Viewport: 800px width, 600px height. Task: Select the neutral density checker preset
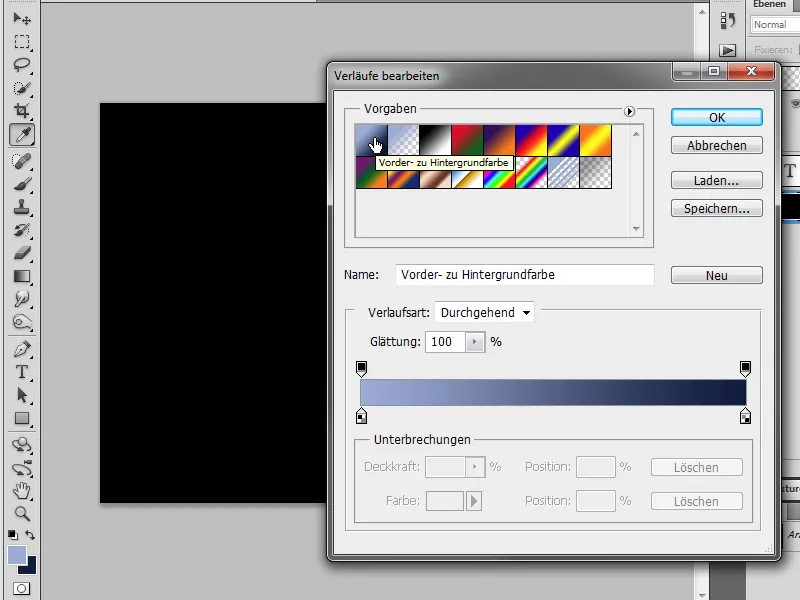(x=595, y=172)
